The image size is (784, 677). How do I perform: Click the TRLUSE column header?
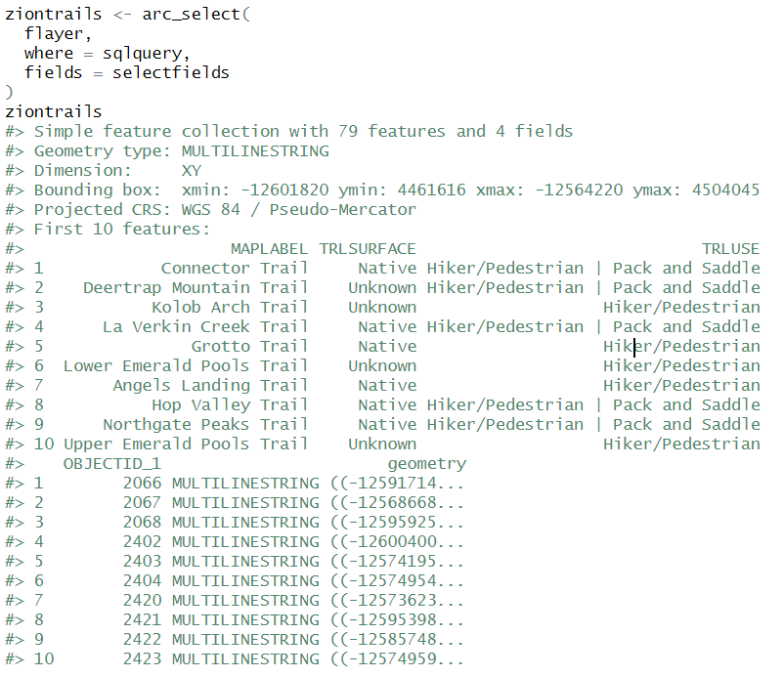[730, 249]
